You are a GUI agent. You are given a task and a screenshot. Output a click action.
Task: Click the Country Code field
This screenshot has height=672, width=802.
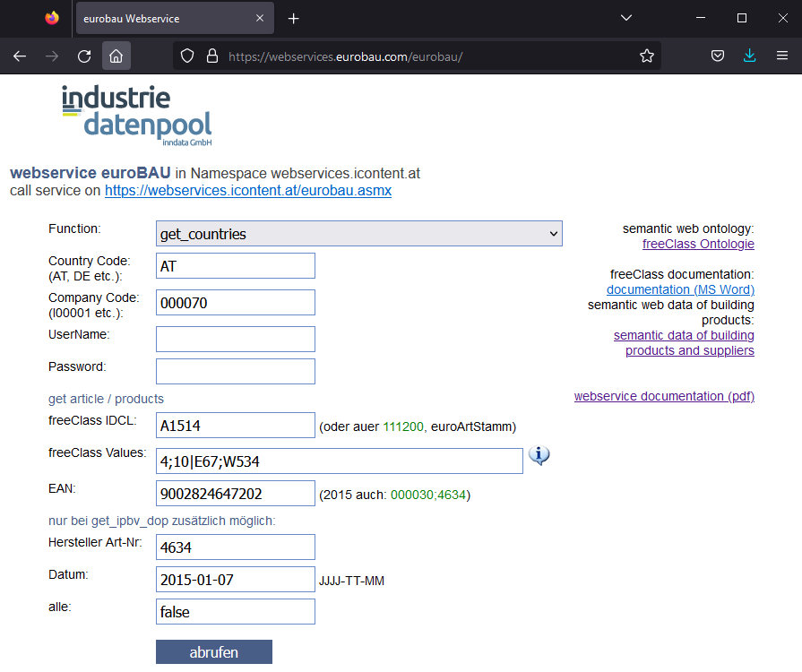click(236, 266)
